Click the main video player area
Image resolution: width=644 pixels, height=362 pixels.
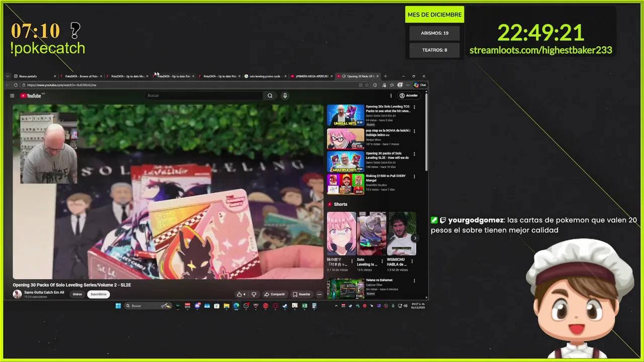point(168,192)
